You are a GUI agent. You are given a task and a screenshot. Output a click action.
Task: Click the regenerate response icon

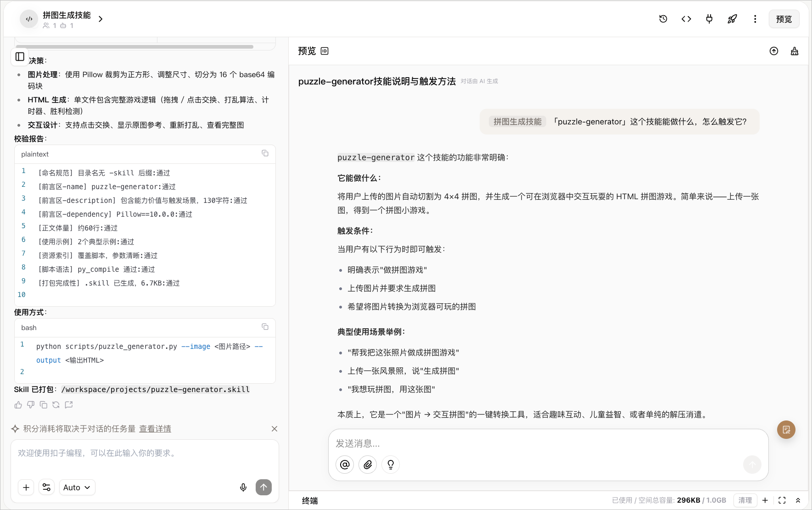coord(56,405)
